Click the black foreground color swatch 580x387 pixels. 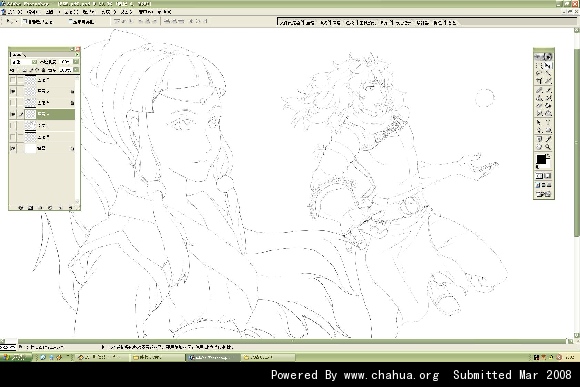click(x=541, y=159)
